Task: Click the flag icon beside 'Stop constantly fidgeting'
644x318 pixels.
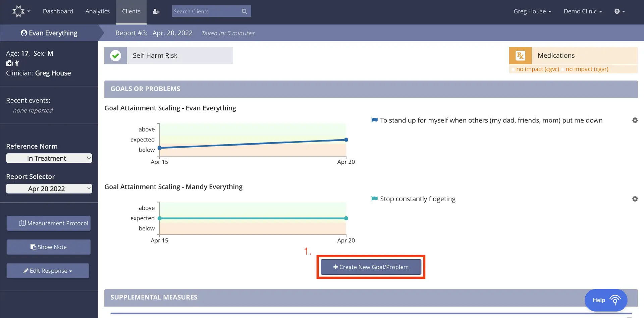Action: pyautogui.click(x=374, y=199)
